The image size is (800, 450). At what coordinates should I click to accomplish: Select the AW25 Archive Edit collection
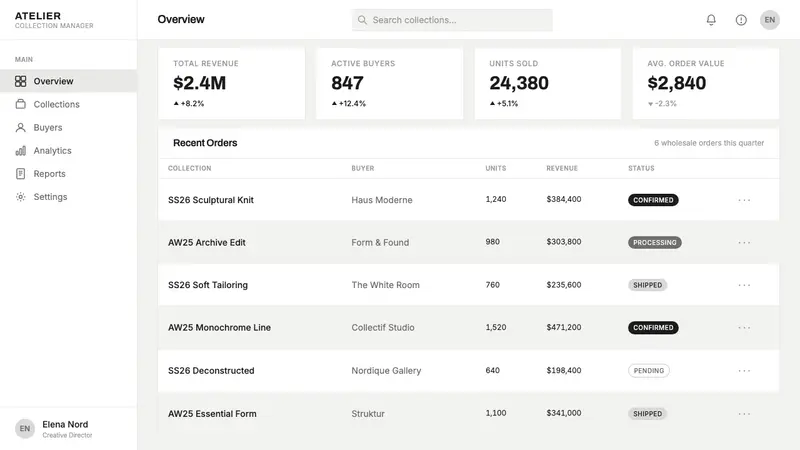pos(207,242)
